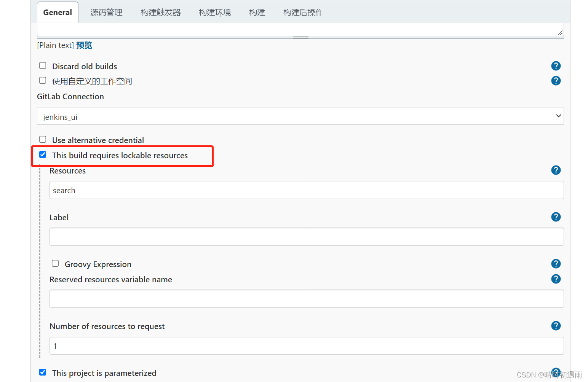The image size is (588, 382).
Task: Grab the description textarea resize handle bar
Action: click(300, 37)
